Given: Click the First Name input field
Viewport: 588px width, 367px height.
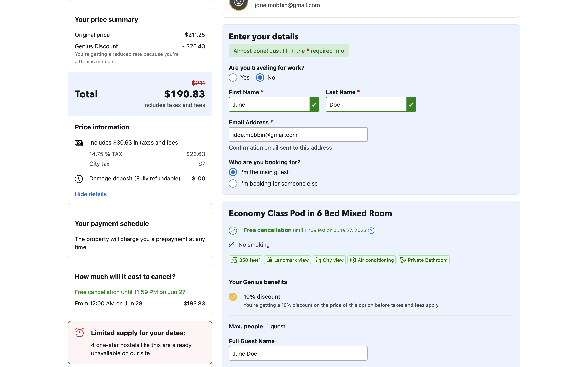Looking at the screenshot, I should pos(269,104).
